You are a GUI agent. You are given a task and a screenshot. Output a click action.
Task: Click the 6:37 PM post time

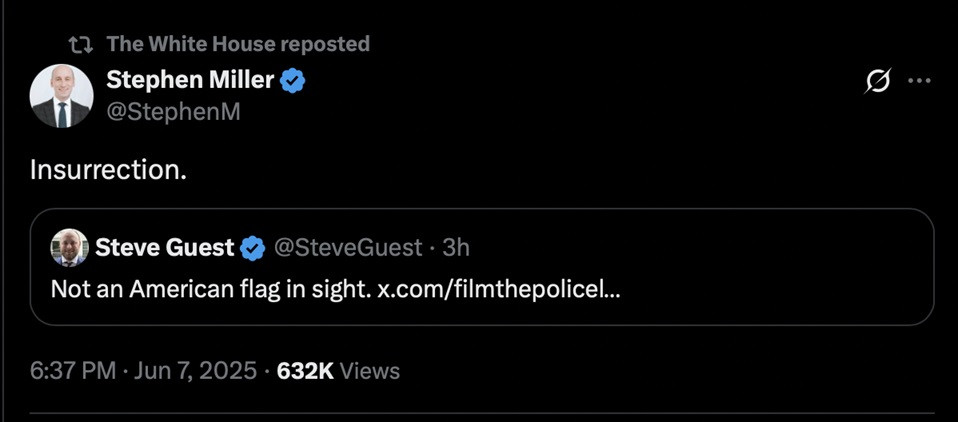pos(72,371)
